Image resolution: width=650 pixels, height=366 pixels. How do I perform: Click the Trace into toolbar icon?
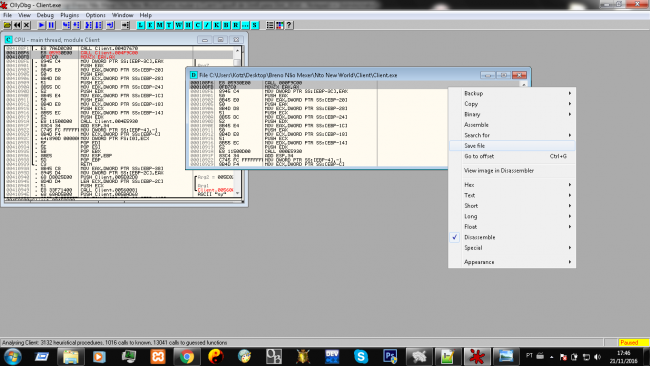tap(88, 25)
